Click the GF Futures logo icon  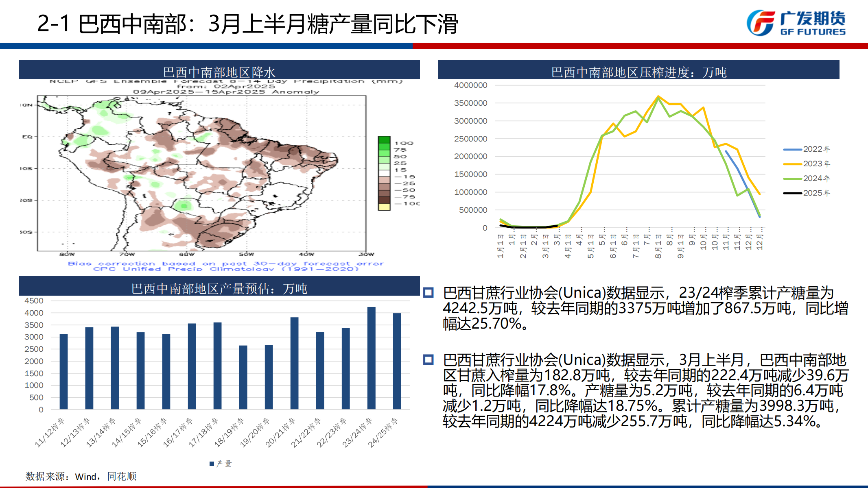[760, 23]
